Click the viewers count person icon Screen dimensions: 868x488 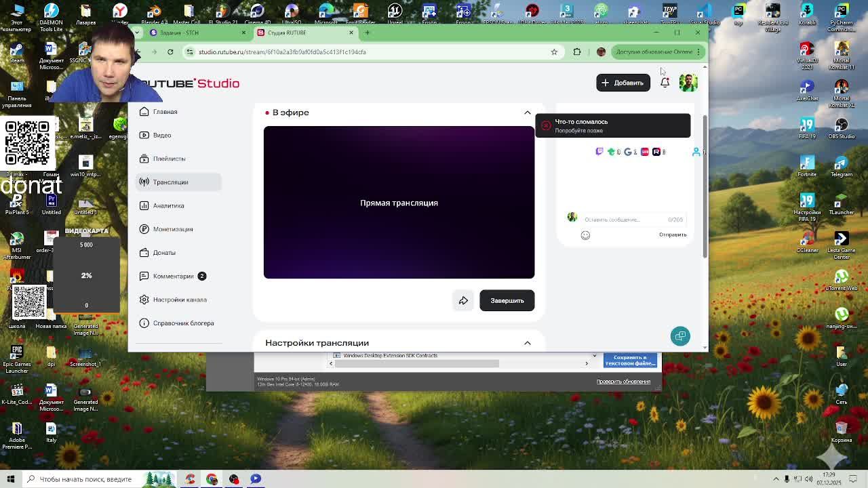[696, 152]
